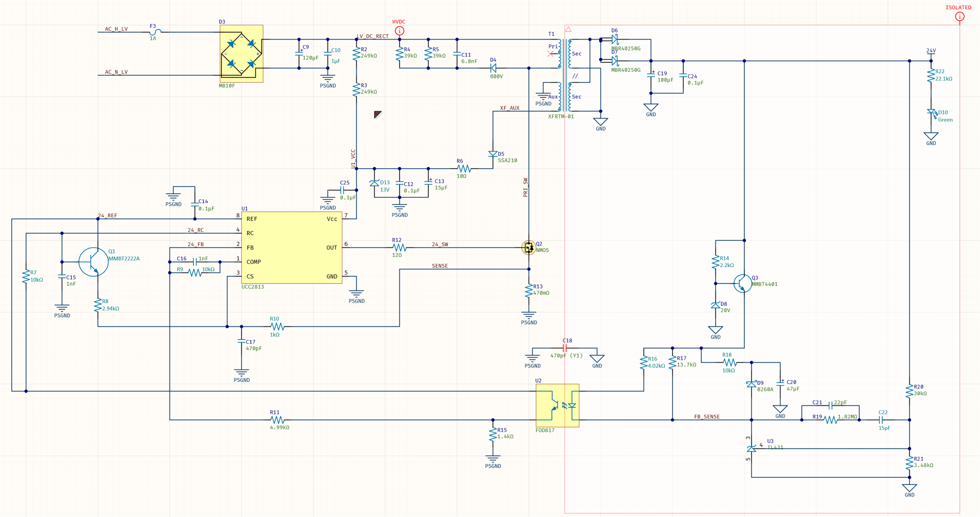Select the D10 green LED symbol
The width and height of the screenshot is (980, 517).
931,113
